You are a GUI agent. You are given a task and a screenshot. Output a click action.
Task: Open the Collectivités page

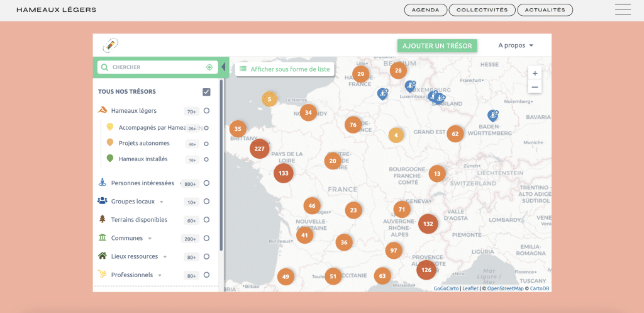(x=482, y=10)
